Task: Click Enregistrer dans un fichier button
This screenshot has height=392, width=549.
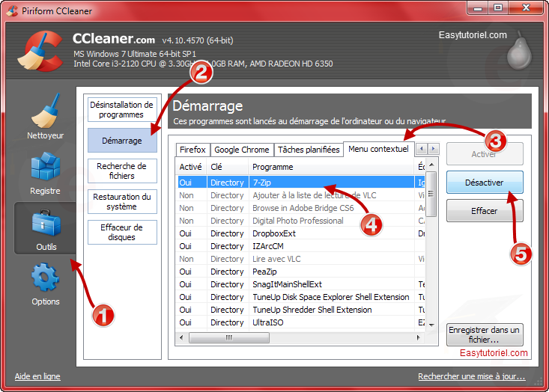Action: coord(485,334)
